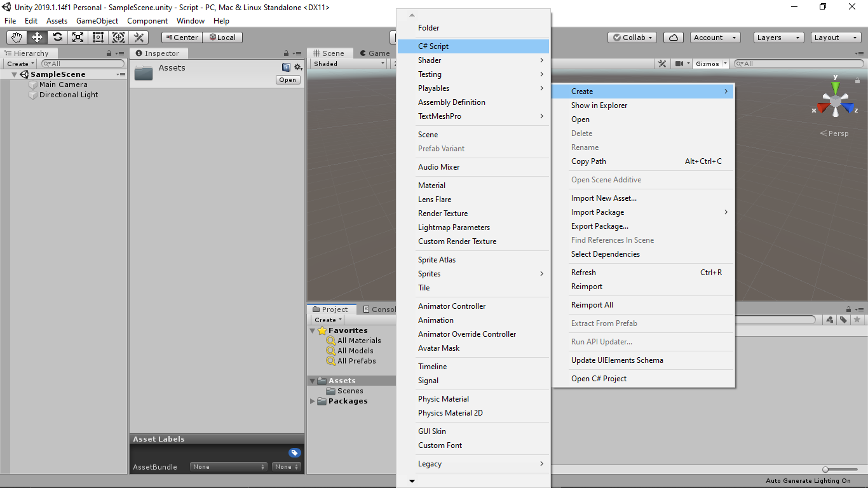
Task: Click the Favorites star icon
Action: point(322,330)
